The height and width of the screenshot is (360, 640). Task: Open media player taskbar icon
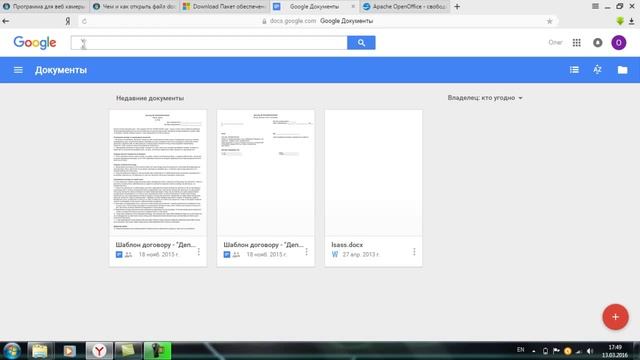coord(69,351)
